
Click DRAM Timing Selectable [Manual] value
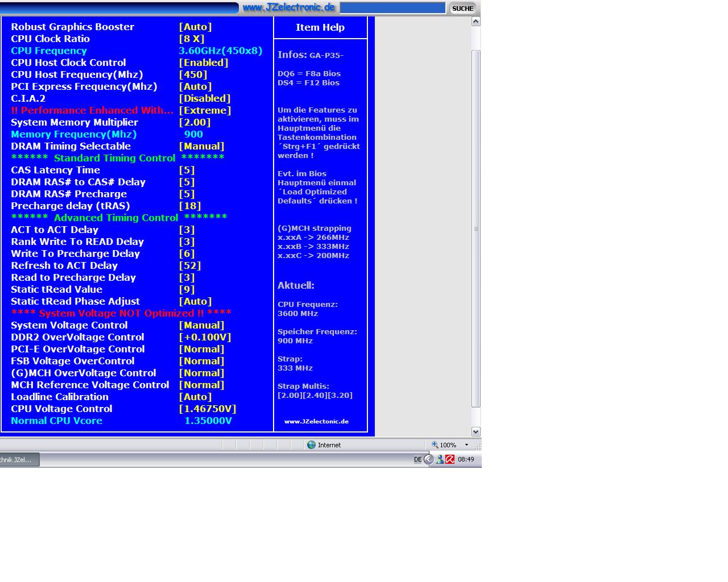click(x=202, y=146)
